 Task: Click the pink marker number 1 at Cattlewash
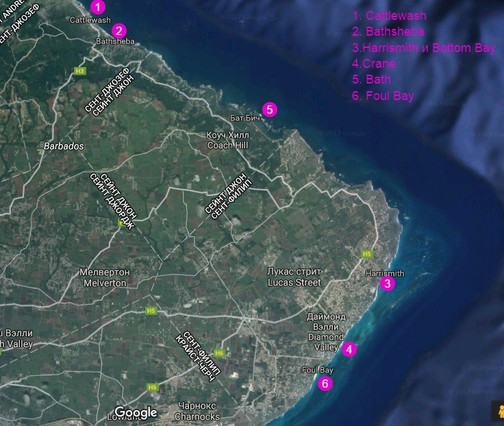99,8
